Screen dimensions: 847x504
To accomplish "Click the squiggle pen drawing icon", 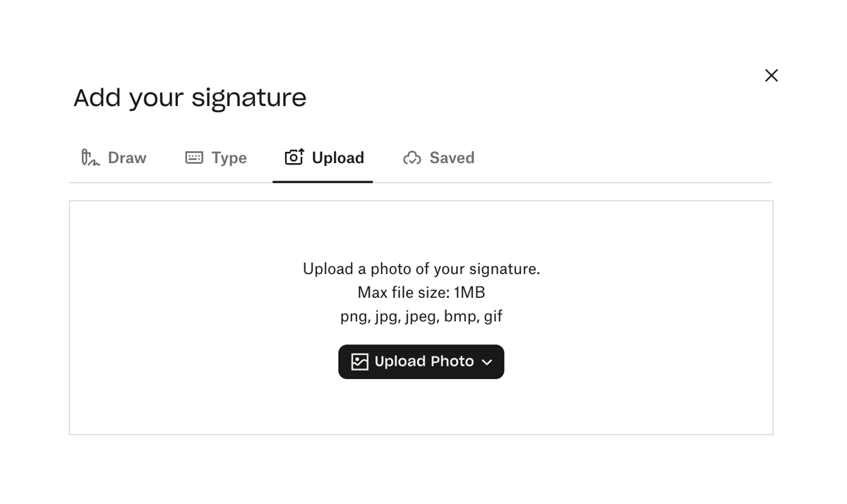I will (x=88, y=157).
